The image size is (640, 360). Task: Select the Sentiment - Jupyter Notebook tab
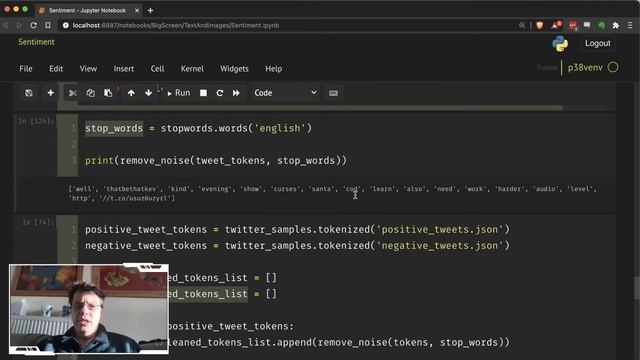88,11
